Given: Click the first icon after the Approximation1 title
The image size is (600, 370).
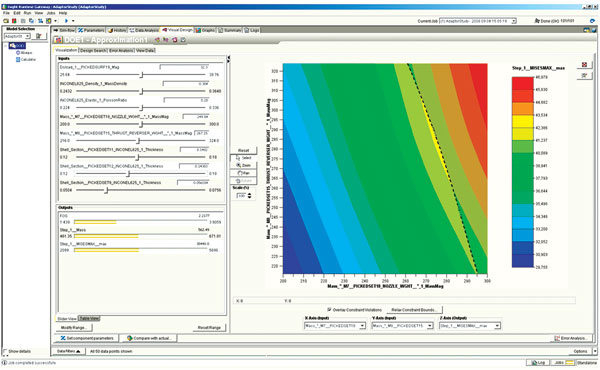Looking at the screenshot, I should click(x=157, y=40).
